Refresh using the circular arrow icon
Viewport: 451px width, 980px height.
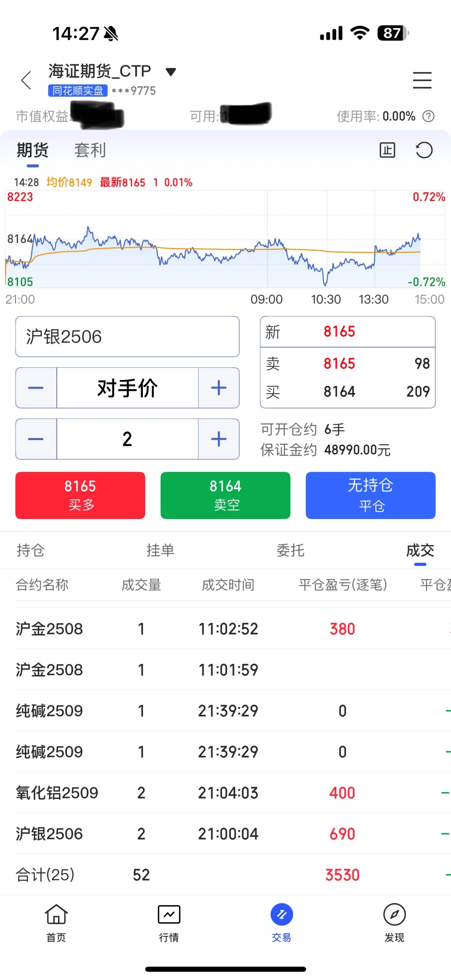[x=424, y=150]
